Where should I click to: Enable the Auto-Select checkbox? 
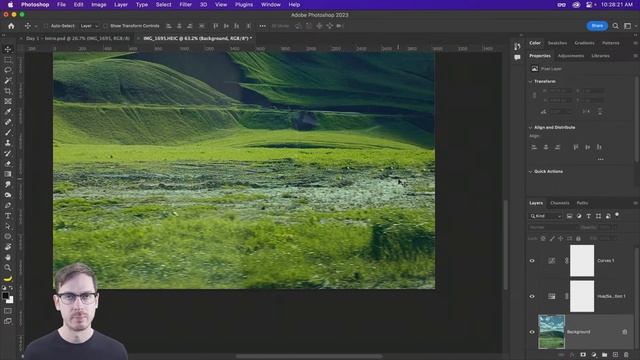[x=46, y=26]
